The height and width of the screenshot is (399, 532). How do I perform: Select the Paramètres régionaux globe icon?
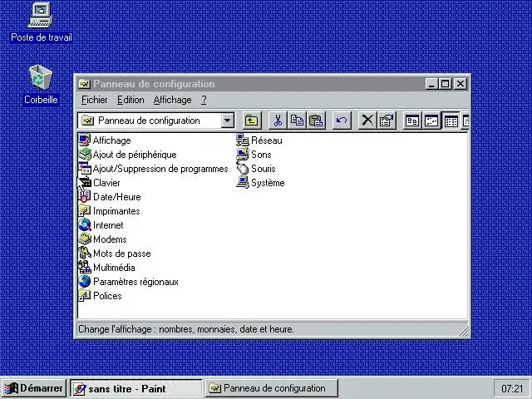click(85, 282)
